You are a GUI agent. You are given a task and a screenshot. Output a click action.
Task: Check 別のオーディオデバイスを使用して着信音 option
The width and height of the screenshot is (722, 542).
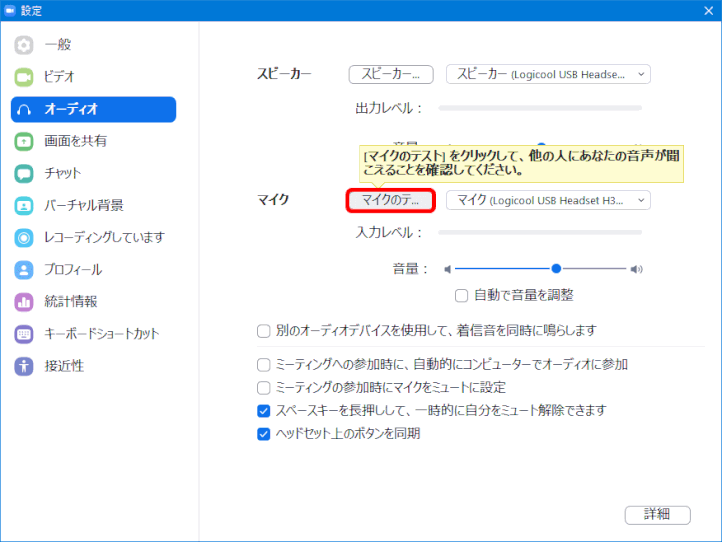[263, 331]
